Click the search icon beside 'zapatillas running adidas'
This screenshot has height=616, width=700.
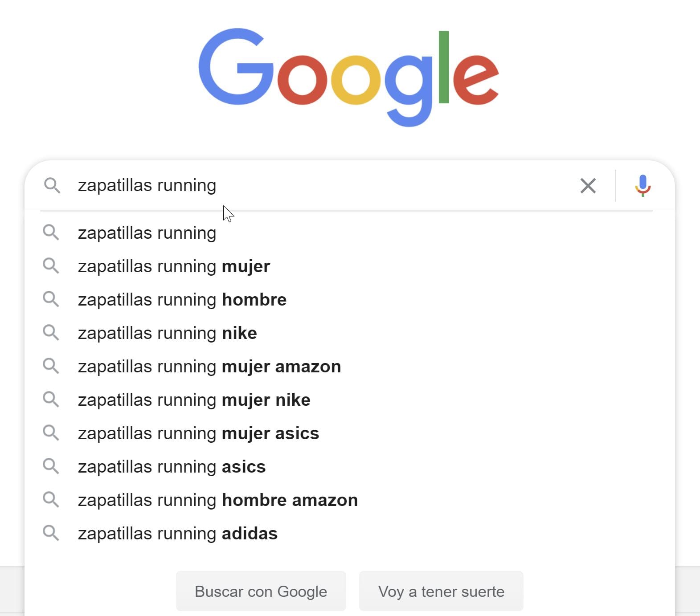click(51, 533)
